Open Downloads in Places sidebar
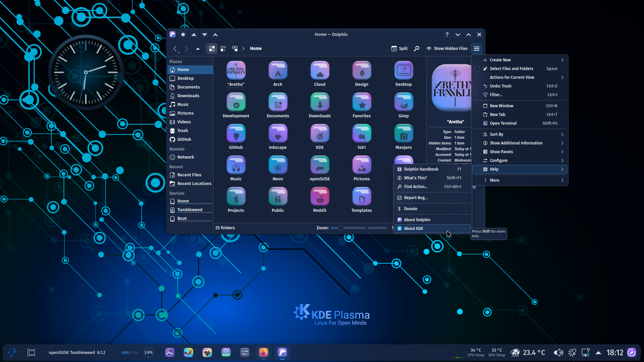Image resolution: width=644 pixels, height=362 pixels. pyautogui.click(x=190, y=96)
